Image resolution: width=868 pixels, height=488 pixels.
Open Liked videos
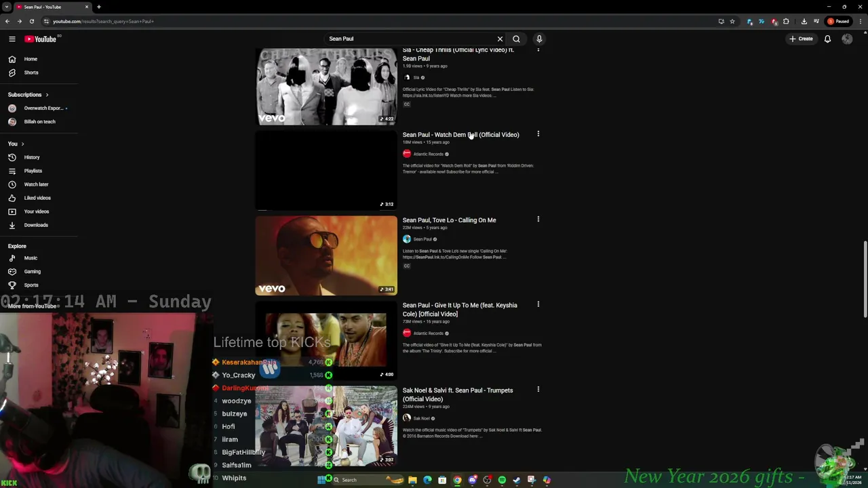tap(39, 198)
